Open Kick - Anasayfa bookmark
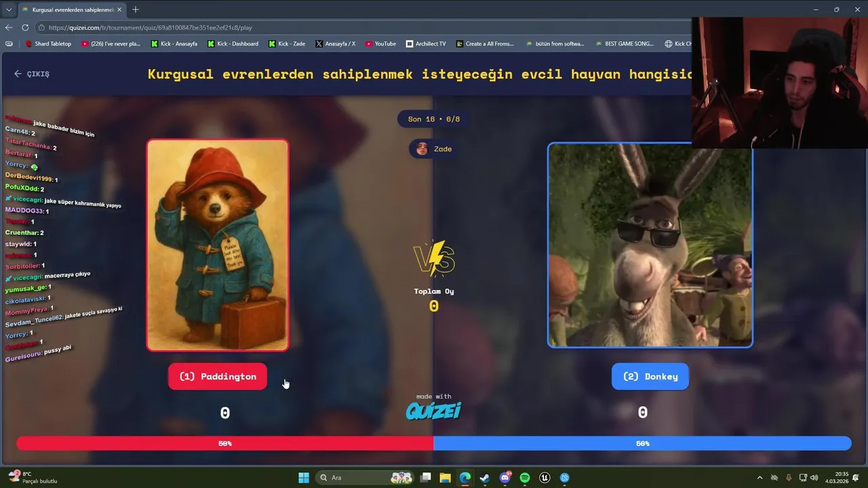868x488 pixels. tap(174, 43)
